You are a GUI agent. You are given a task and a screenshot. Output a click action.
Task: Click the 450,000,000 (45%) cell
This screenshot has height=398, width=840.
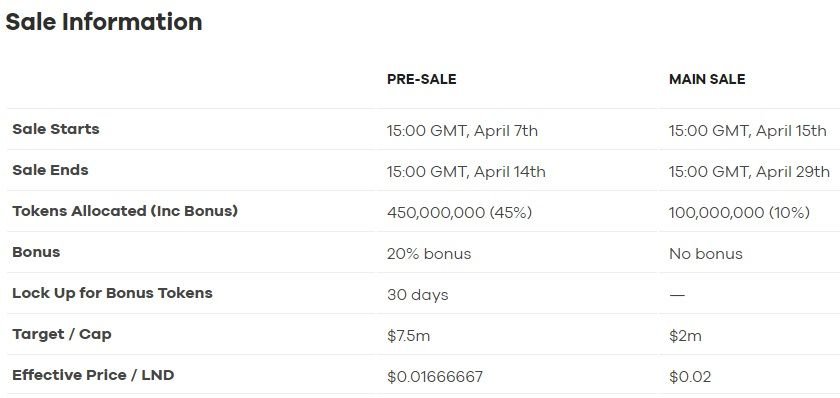tap(460, 213)
